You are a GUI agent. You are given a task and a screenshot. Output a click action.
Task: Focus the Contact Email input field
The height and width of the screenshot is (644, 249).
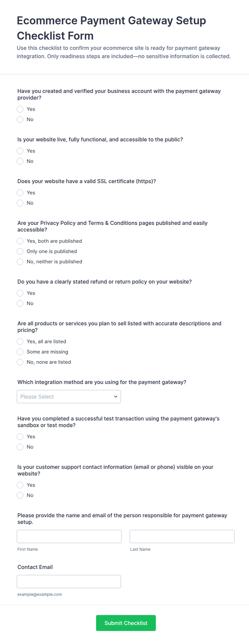(69, 582)
